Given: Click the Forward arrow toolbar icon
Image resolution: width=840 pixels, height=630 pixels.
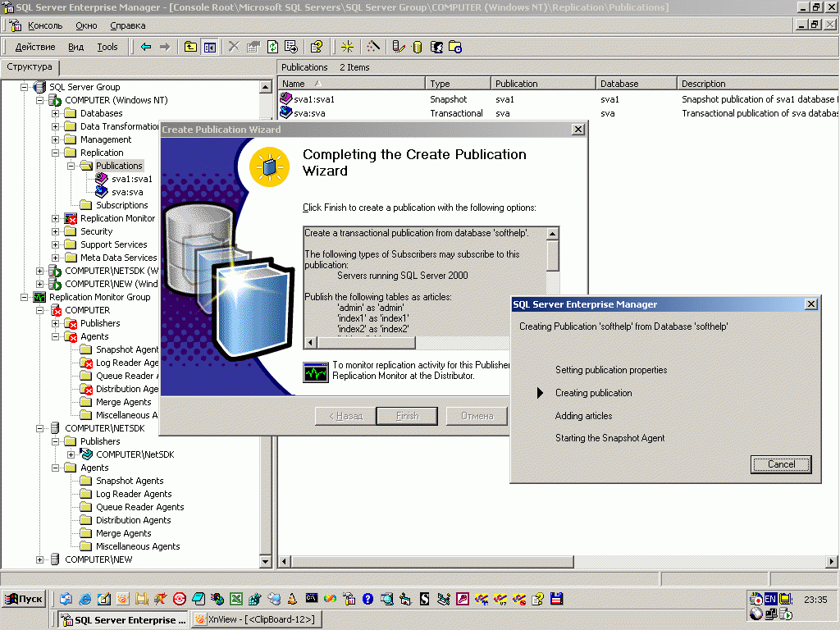Looking at the screenshot, I should point(165,47).
